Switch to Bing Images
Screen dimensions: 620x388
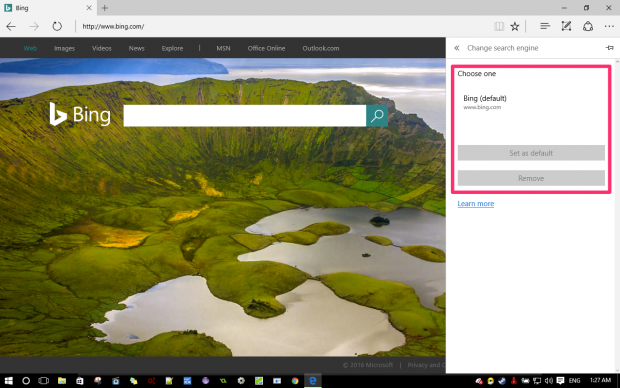click(x=64, y=48)
